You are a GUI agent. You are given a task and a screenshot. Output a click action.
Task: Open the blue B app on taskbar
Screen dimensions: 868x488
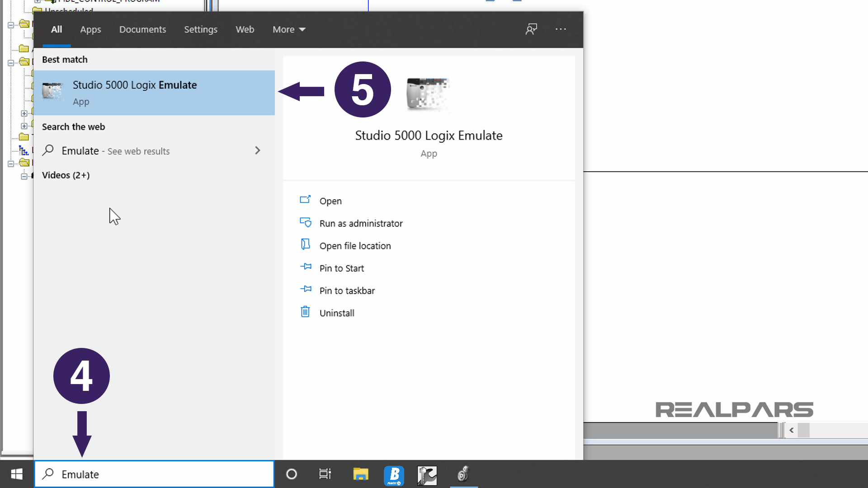pos(394,475)
